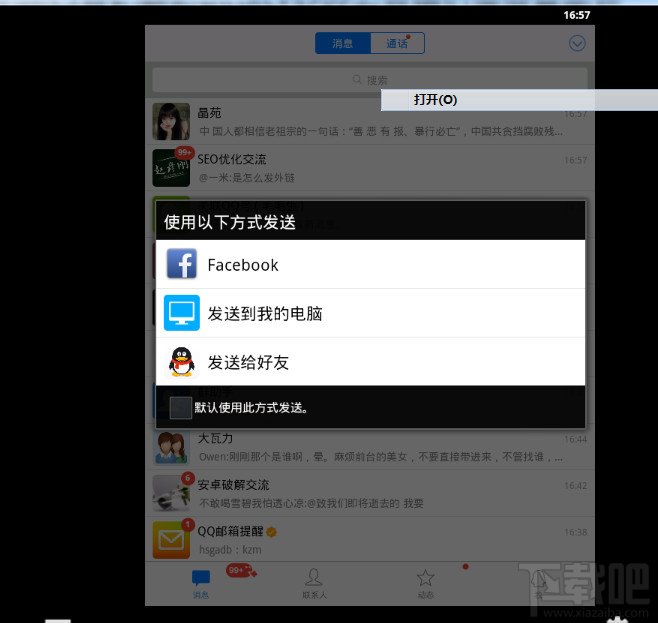The width and height of the screenshot is (658, 623).
Task: Tap the 消息 chat bubble bottom tab
Action: pyautogui.click(x=201, y=583)
